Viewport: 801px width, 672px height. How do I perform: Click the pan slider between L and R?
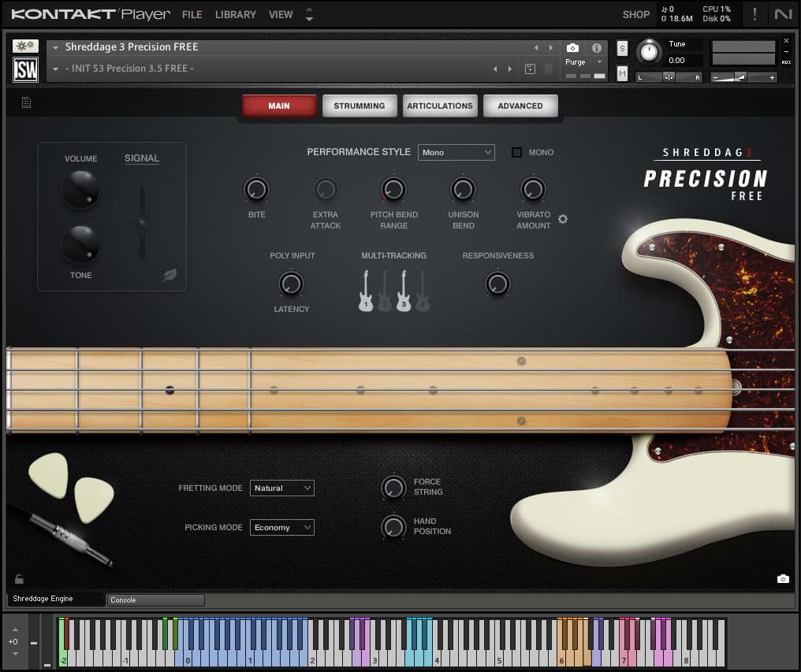point(669,77)
